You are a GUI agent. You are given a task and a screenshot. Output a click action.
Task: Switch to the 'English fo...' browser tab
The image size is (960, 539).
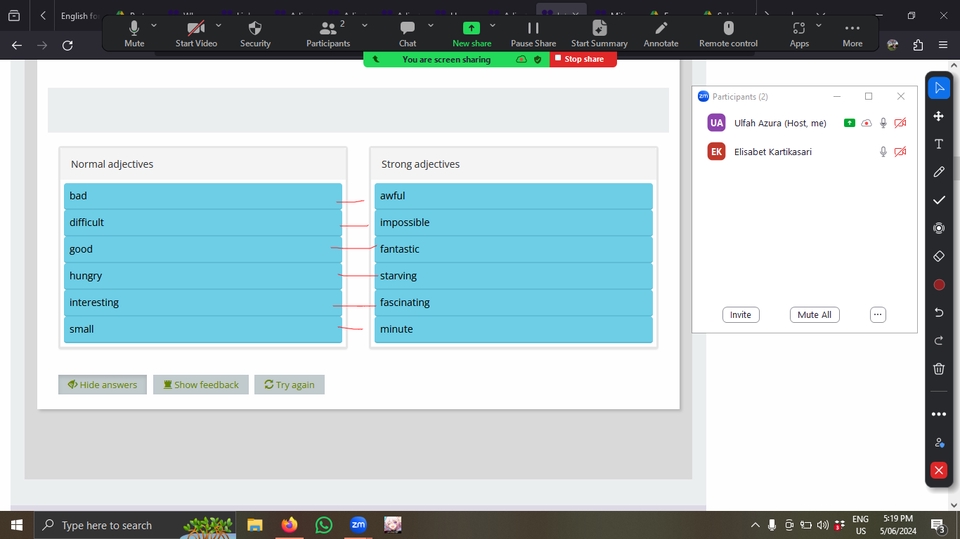(79, 16)
